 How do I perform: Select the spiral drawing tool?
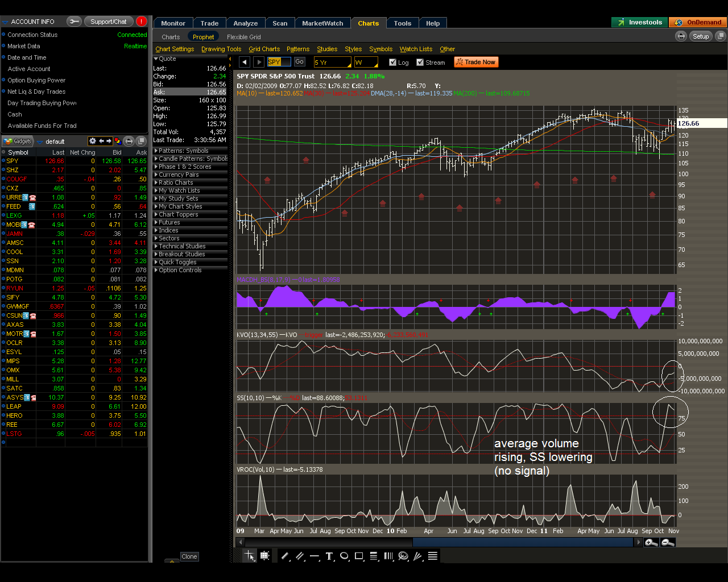tap(403, 556)
